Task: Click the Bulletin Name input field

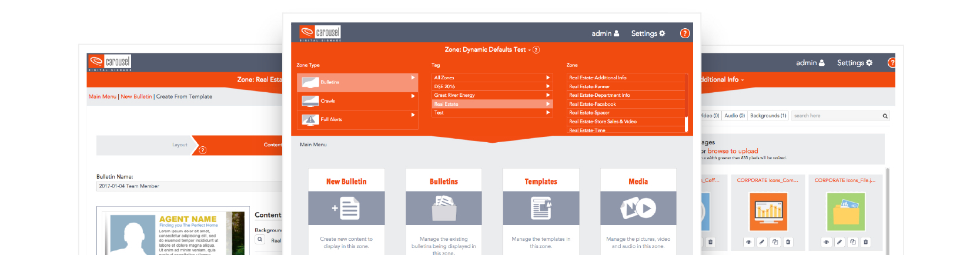Action: pos(188,186)
